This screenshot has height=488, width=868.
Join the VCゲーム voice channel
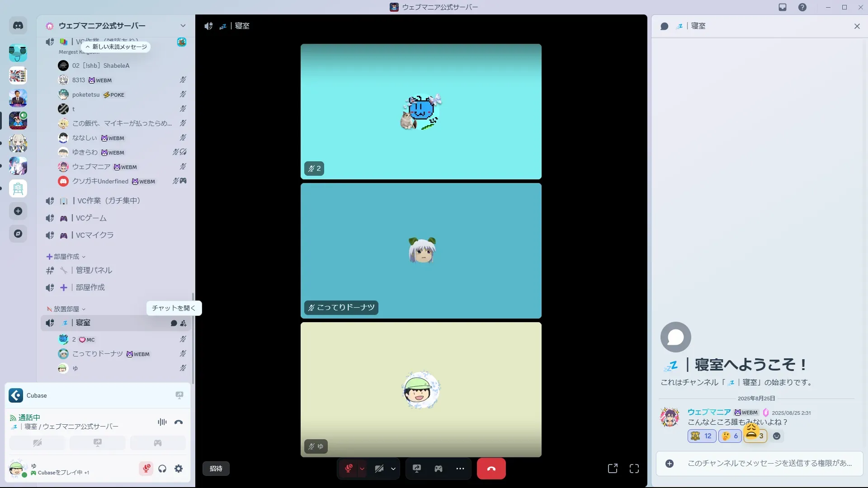point(91,218)
